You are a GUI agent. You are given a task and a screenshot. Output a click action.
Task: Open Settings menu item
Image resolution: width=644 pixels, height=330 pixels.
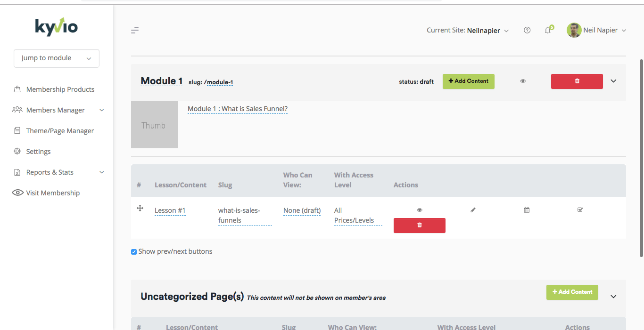click(x=38, y=151)
